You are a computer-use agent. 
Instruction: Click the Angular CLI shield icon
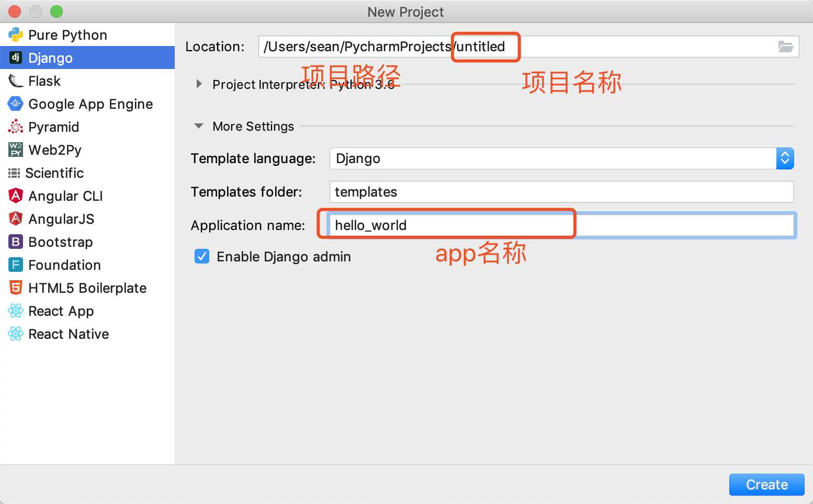coord(16,196)
